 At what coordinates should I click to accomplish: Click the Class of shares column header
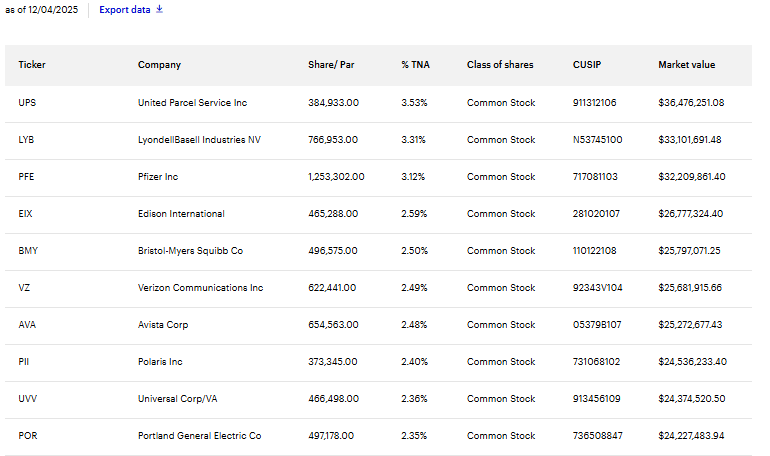[x=500, y=65]
